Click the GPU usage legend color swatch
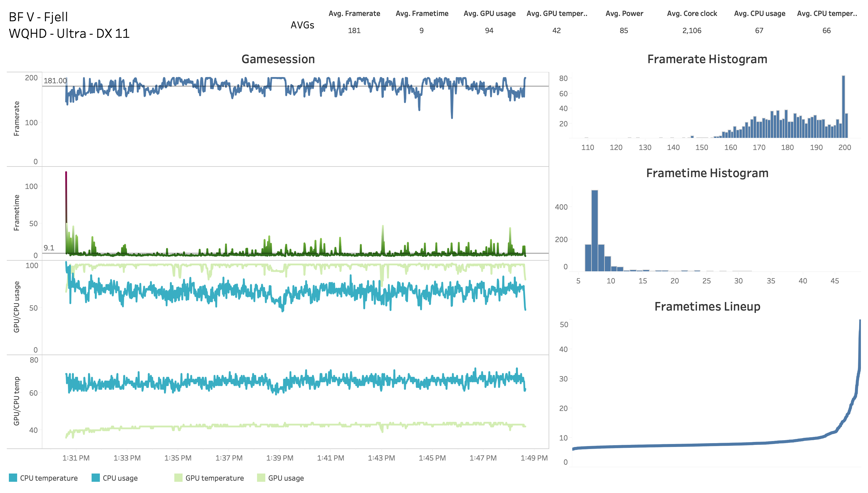This screenshot has width=868, height=493. pos(261,478)
